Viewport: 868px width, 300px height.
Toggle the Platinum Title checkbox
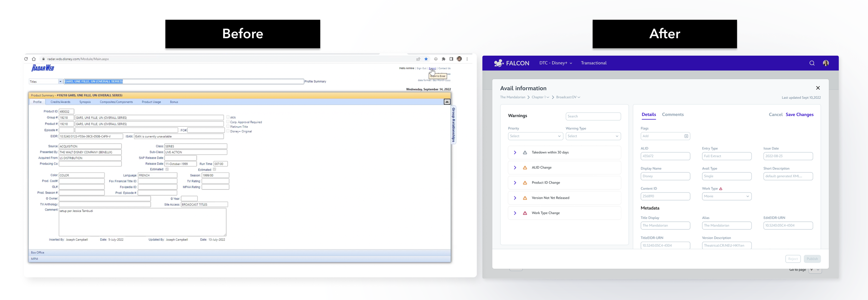228,127
